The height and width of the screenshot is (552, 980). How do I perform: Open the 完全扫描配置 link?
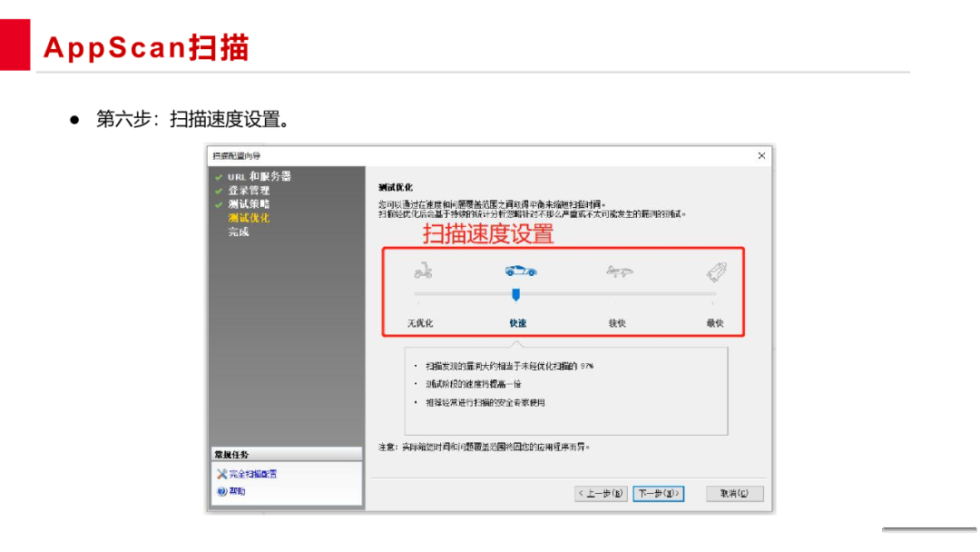pos(252,474)
